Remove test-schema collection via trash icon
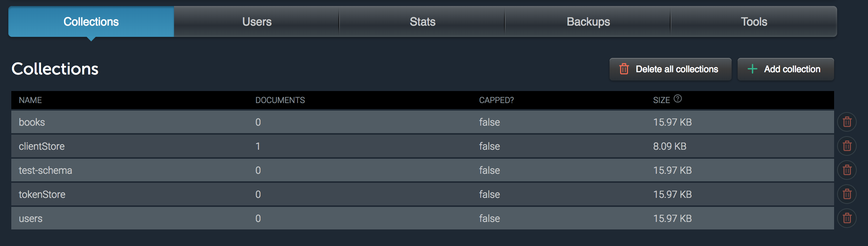 [x=847, y=170]
